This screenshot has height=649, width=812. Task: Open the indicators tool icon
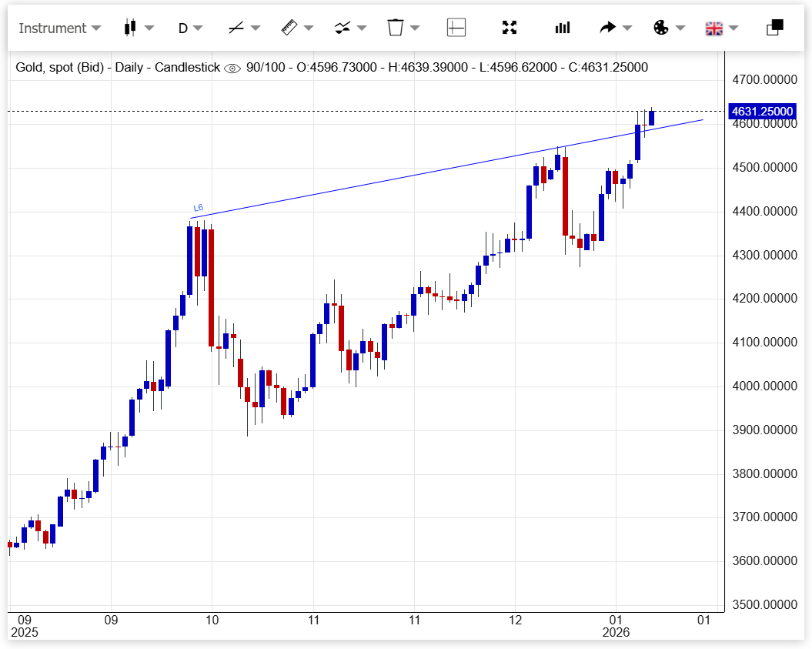click(x=342, y=28)
